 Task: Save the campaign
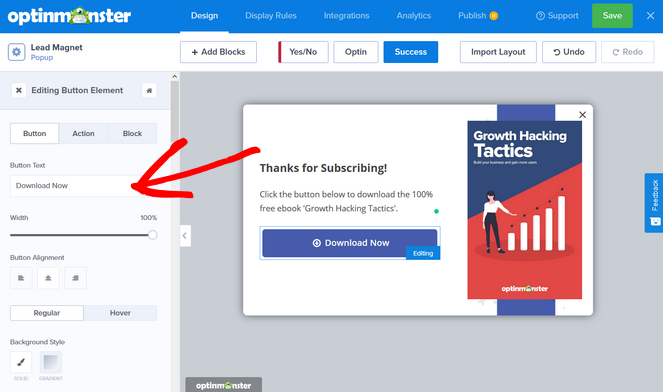(x=612, y=16)
